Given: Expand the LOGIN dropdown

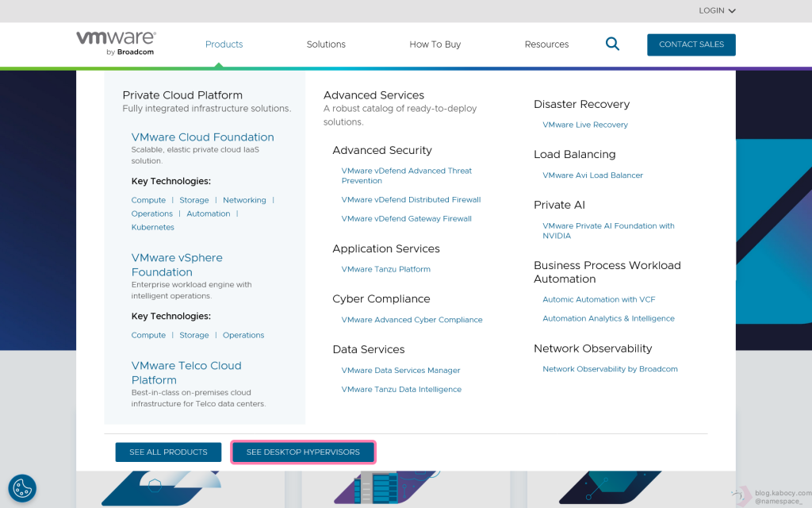Looking at the screenshot, I should 717,11.
